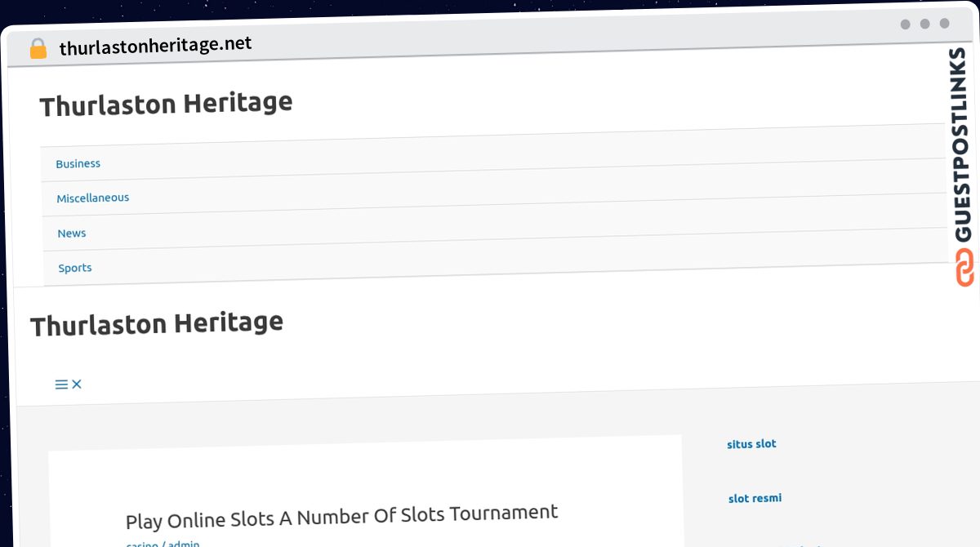Navigate to the Sports category
Screen dimensions: 980x547
75,268
